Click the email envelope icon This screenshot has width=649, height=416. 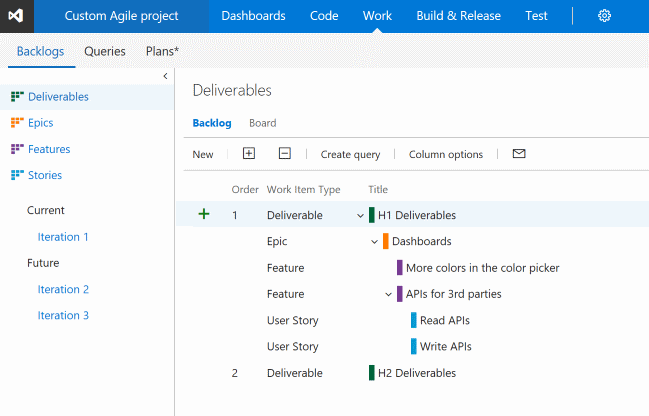pyautogui.click(x=518, y=154)
